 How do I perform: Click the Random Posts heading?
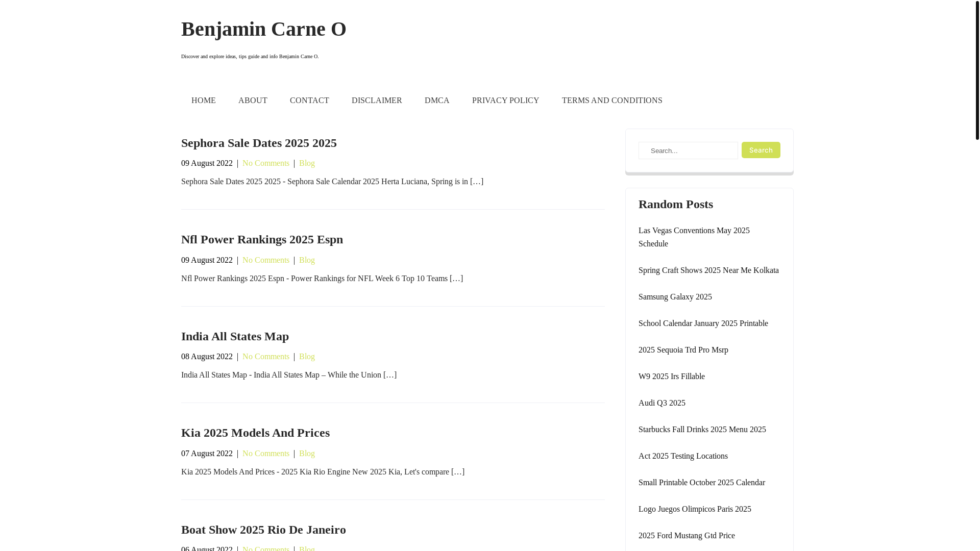pyautogui.click(x=675, y=204)
